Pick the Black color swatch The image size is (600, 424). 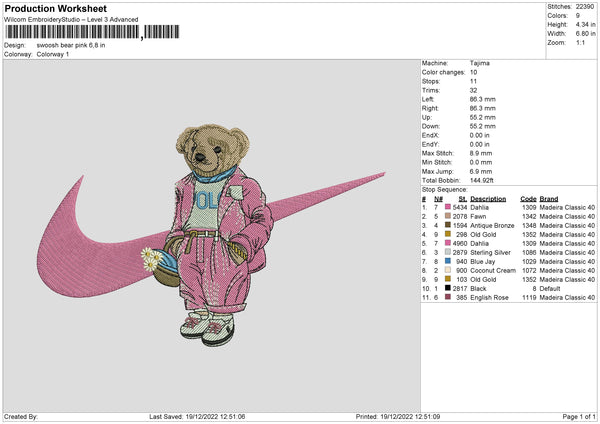(448, 288)
